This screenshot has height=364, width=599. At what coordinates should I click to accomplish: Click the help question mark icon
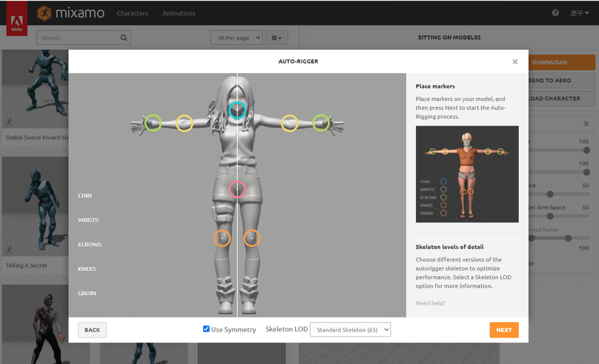(555, 12)
